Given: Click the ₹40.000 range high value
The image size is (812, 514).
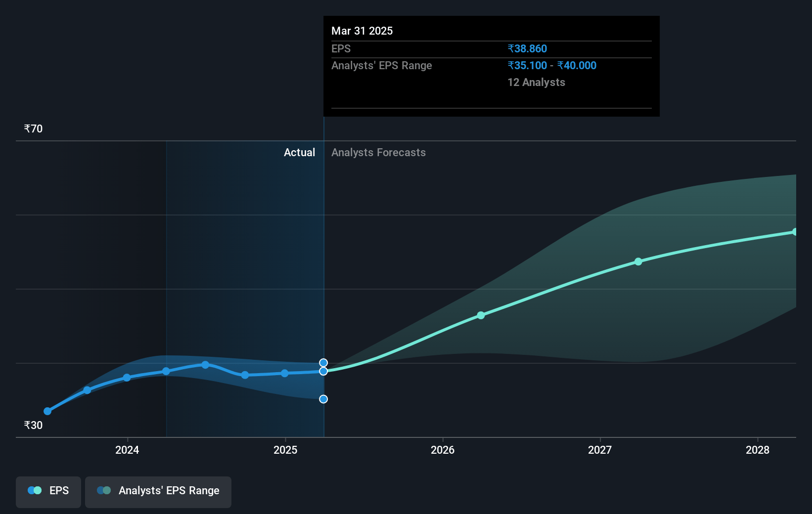Looking at the screenshot, I should coord(577,66).
